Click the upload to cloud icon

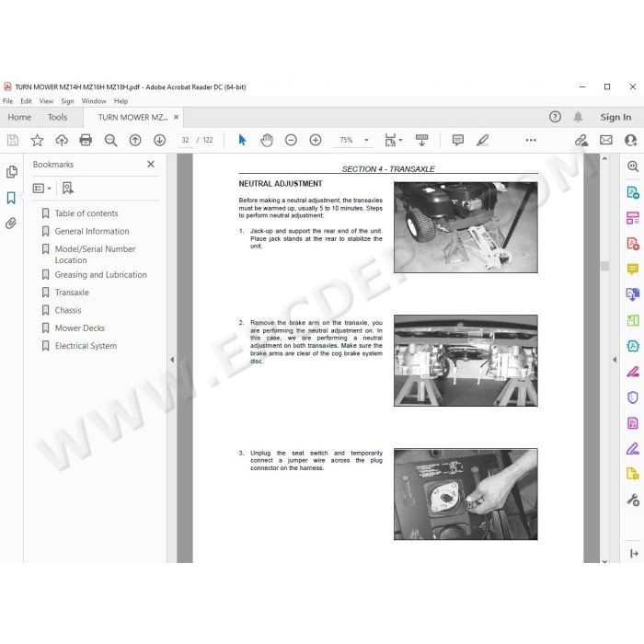click(x=62, y=140)
